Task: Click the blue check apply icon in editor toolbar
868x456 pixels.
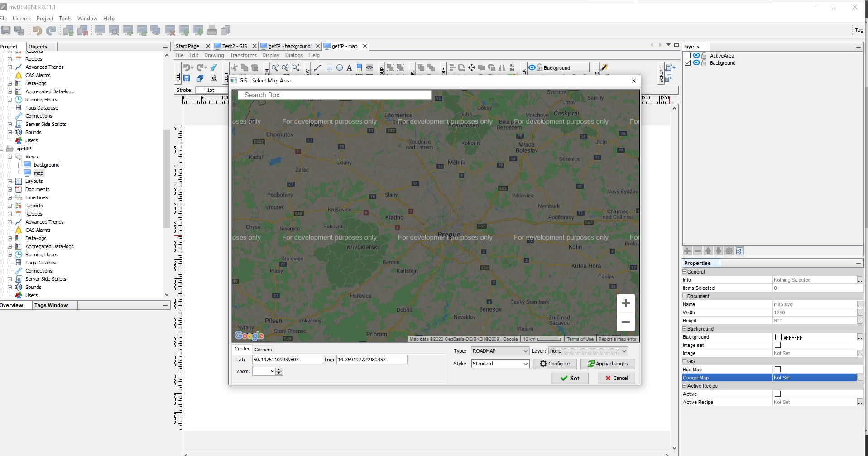Action: pyautogui.click(x=214, y=67)
